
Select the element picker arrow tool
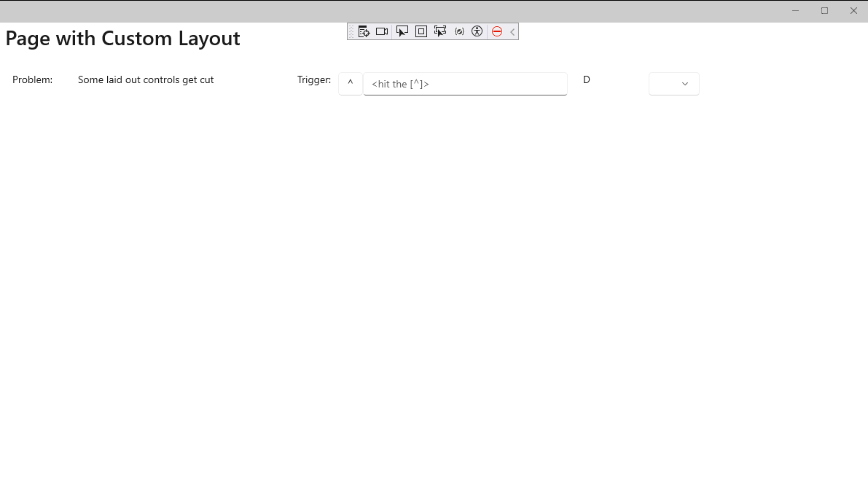click(x=402, y=31)
